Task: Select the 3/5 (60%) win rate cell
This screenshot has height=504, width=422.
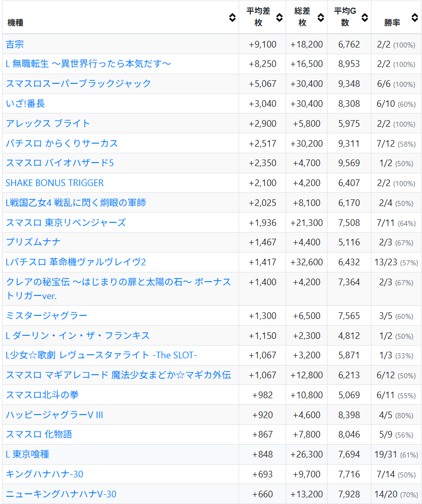Action: pyautogui.click(x=396, y=316)
